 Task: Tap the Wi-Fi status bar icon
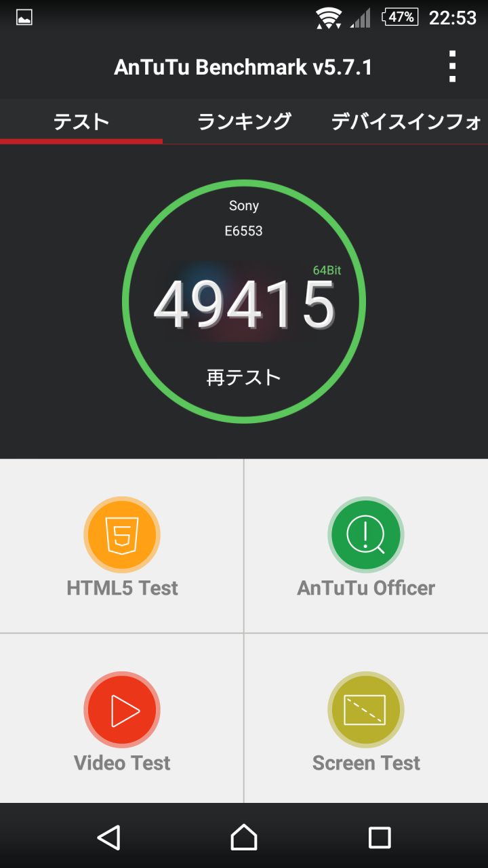point(329,18)
